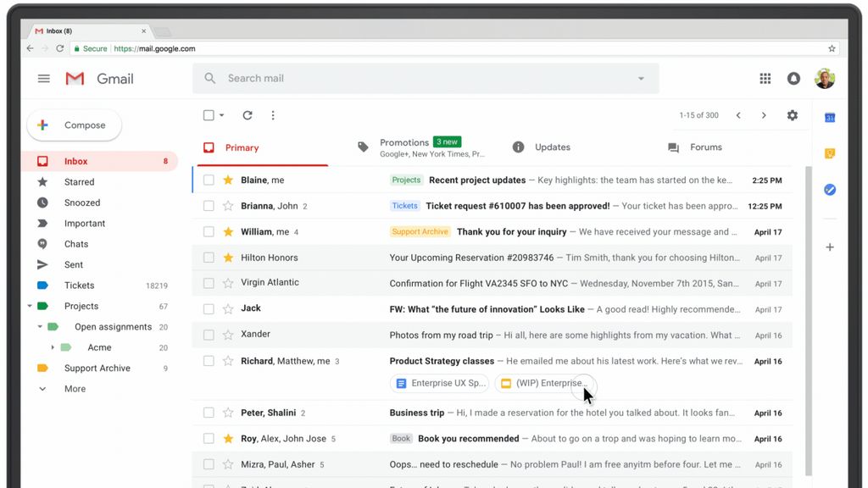Open Google notifications bell

tap(793, 78)
